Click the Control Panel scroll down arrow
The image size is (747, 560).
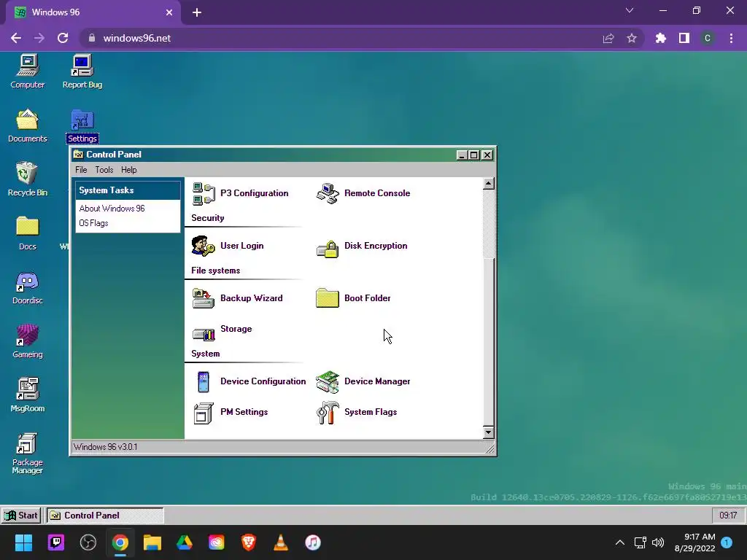(x=488, y=432)
